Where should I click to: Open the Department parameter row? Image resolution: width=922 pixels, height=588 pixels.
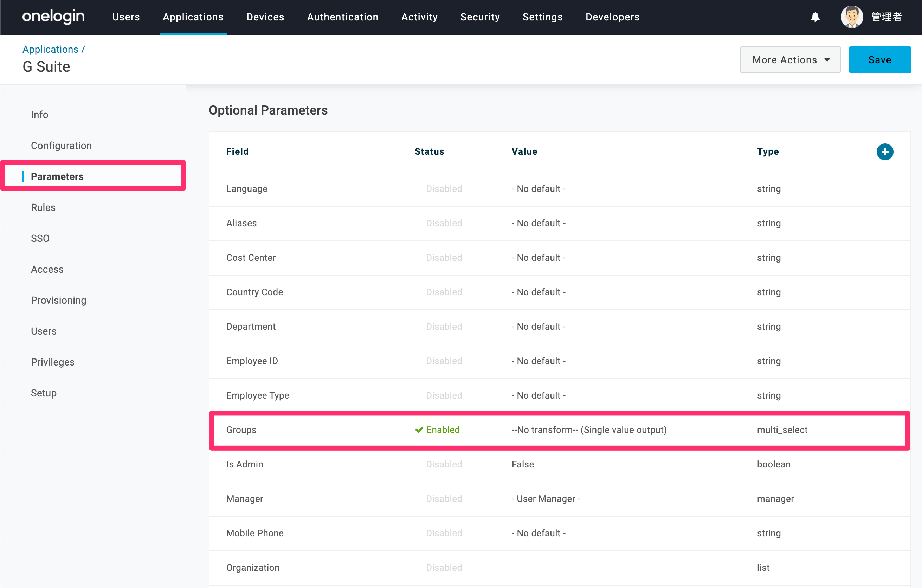(x=559, y=327)
